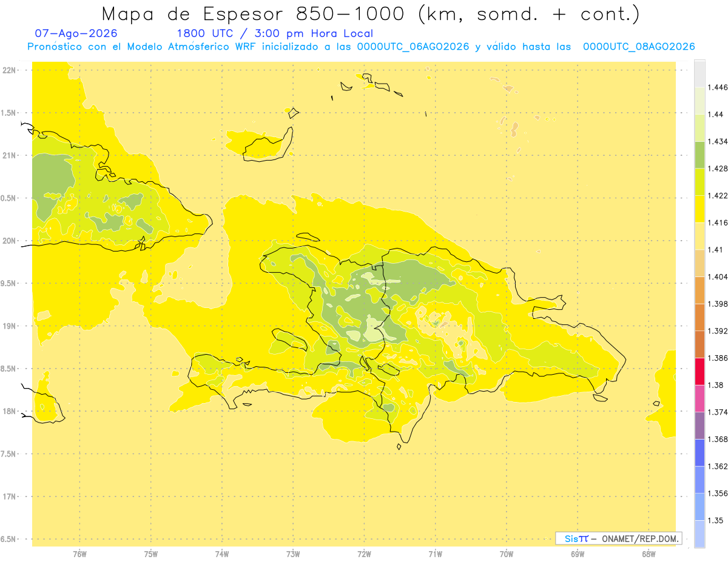Click the tan legend swatch between 1.404 and 1.41
This screenshot has height=562, width=728.
[699, 263]
